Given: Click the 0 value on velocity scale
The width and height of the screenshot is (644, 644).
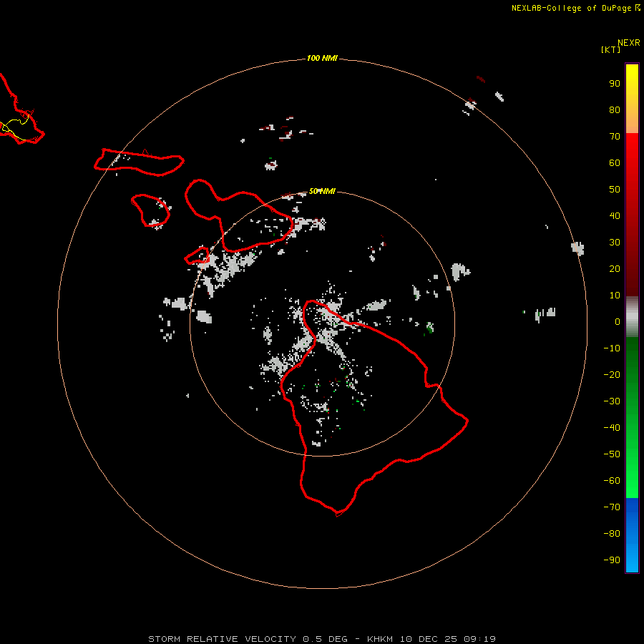Looking at the screenshot, I should tap(618, 321).
